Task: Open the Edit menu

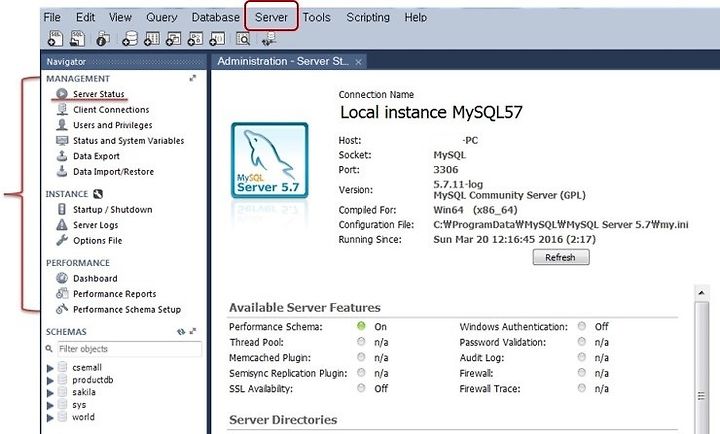Action: 85,17
